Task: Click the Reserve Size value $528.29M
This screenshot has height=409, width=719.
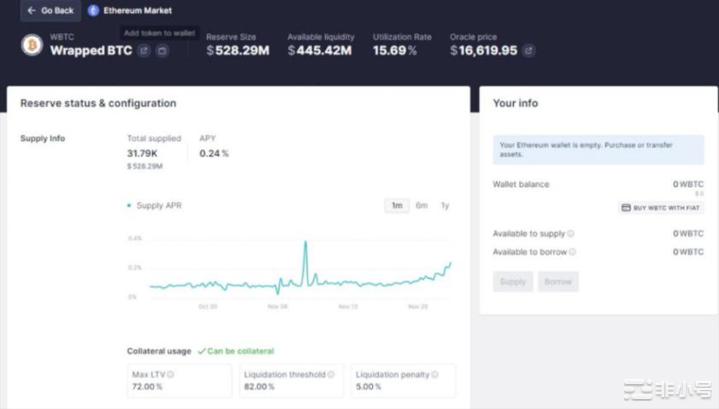Action: 238,50
